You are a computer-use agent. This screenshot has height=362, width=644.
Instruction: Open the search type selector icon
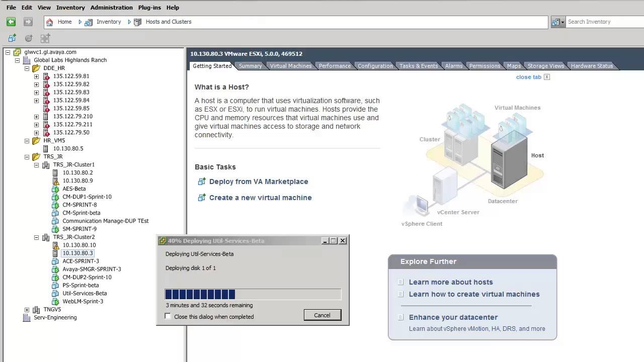coord(558,22)
